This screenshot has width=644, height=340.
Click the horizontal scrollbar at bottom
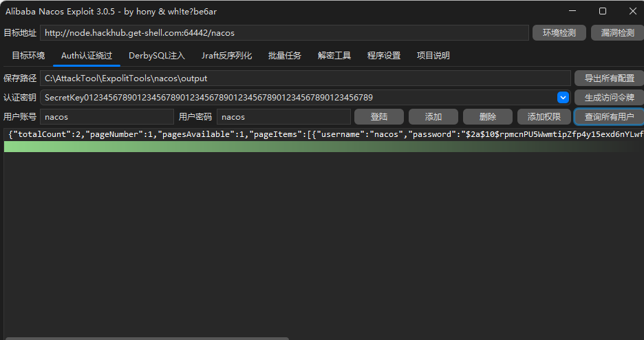click(x=147, y=339)
